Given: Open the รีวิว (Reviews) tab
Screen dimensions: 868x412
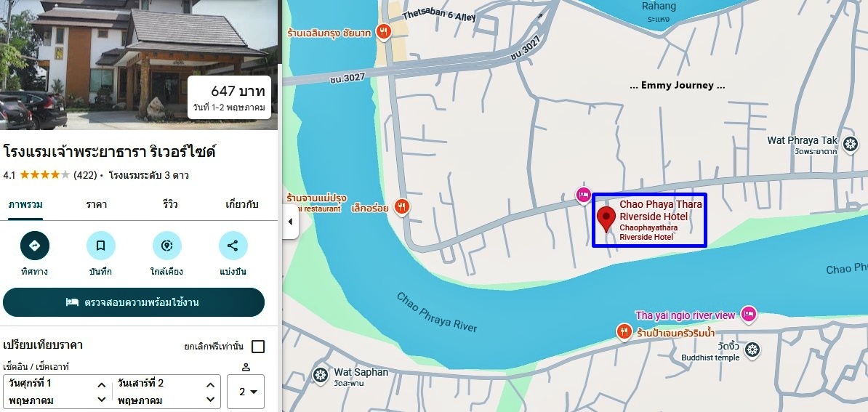Looking at the screenshot, I should pos(170,204).
